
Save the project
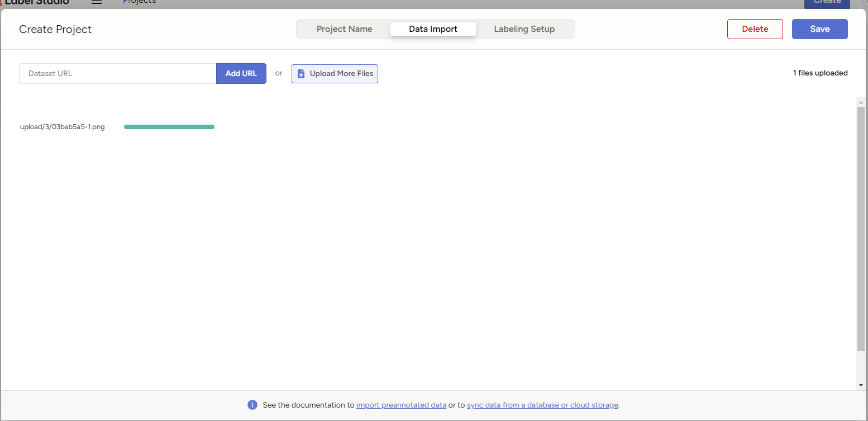[x=819, y=29]
